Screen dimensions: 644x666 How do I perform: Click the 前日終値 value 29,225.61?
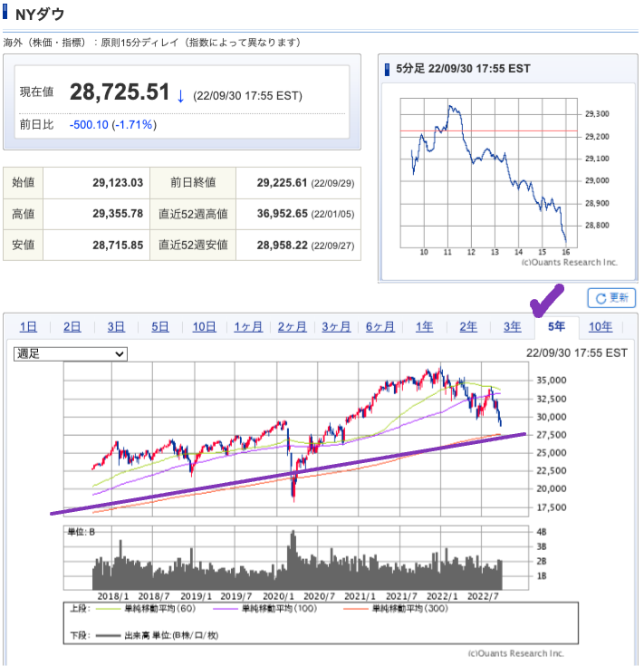pos(282,183)
